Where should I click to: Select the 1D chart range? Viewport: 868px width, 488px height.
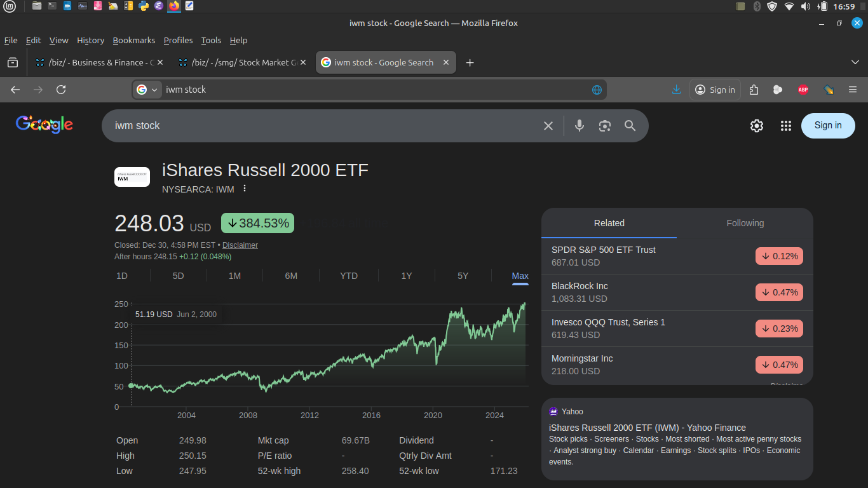pyautogui.click(x=122, y=276)
